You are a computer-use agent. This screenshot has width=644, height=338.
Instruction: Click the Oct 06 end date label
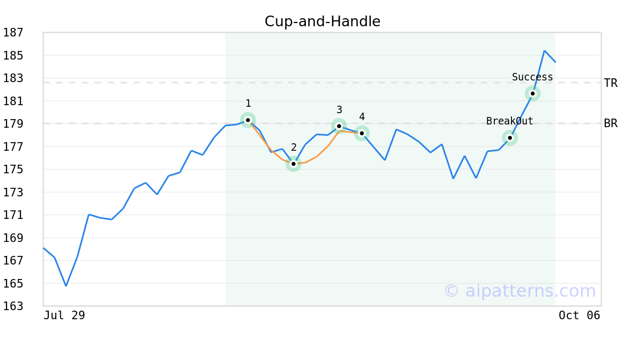coord(579,315)
